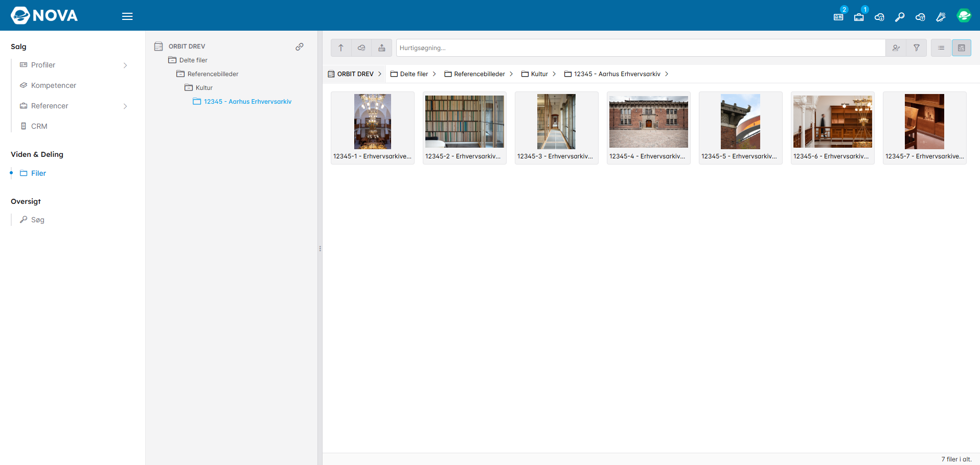The height and width of the screenshot is (465, 980).
Task: Open the party horn announcements icon
Action: tap(941, 17)
